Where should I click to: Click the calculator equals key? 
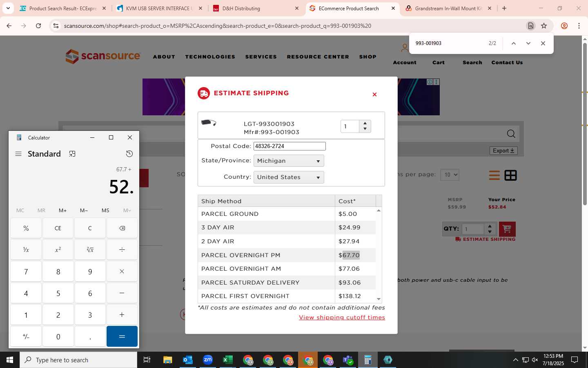point(122,337)
